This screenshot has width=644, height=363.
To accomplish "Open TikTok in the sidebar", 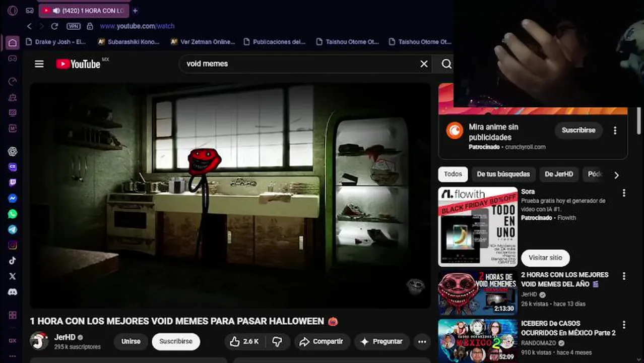I will [x=13, y=261].
